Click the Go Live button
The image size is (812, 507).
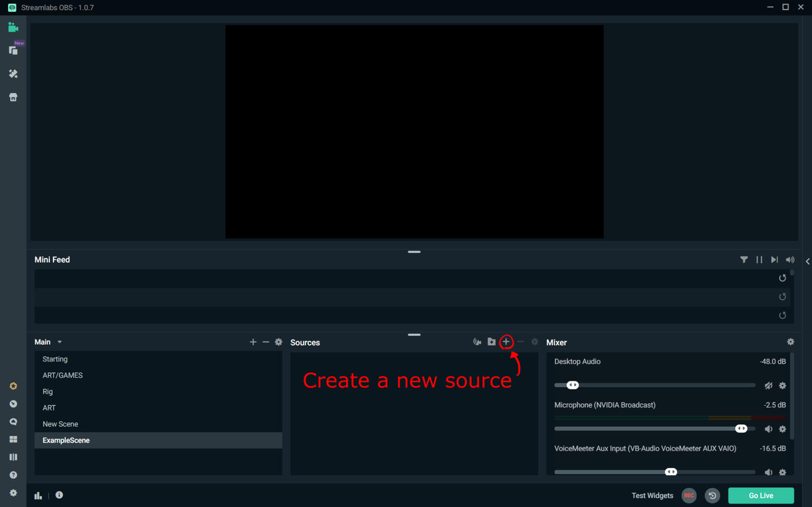(x=760, y=495)
